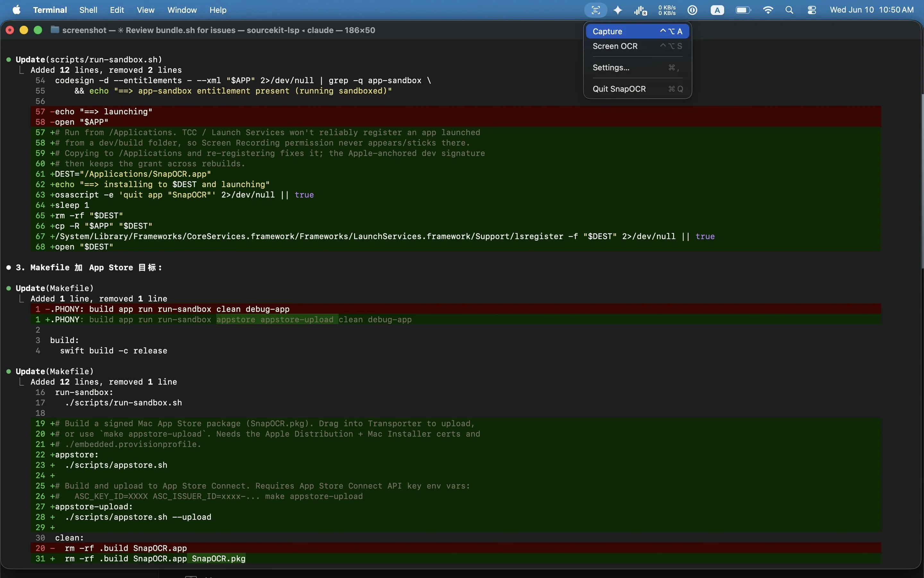Click the 'run-sandbox:' target line
This screenshot has width=924, height=578.
coord(84,392)
